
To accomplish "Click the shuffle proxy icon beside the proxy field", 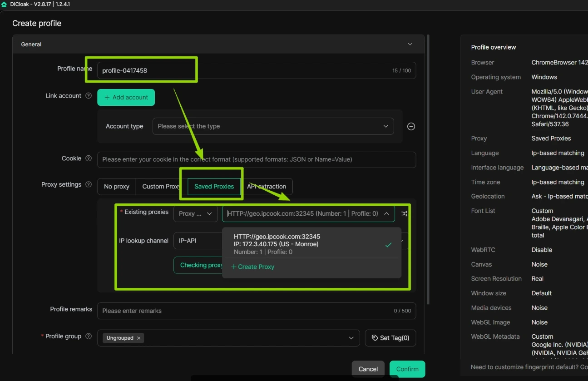I will click(404, 213).
